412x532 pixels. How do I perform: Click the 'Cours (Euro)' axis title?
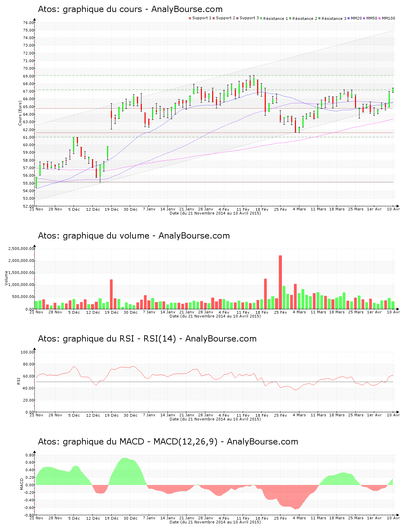(20, 113)
